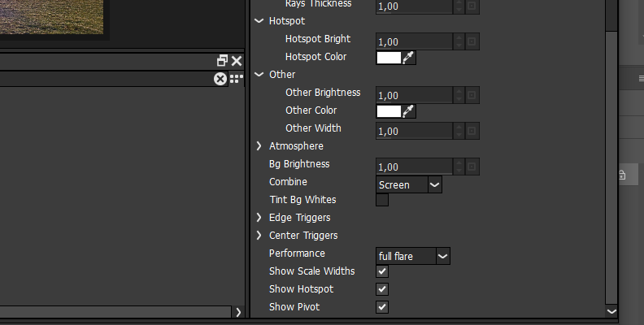
Task: Open the Hotspot Color swatch
Action: point(389,58)
